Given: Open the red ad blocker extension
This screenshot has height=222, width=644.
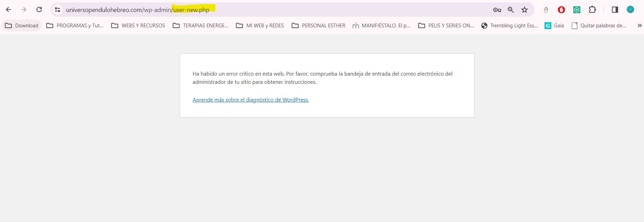Looking at the screenshot, I should [561, 10].
